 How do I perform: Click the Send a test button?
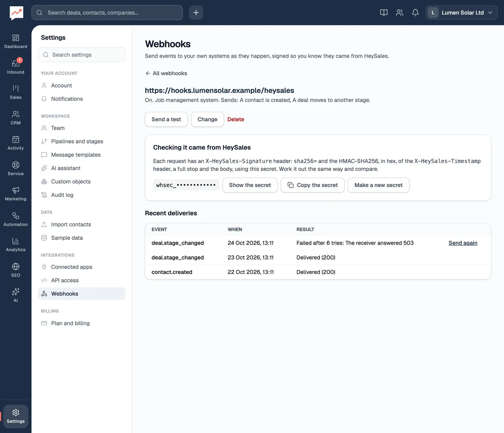pos(166,119)
